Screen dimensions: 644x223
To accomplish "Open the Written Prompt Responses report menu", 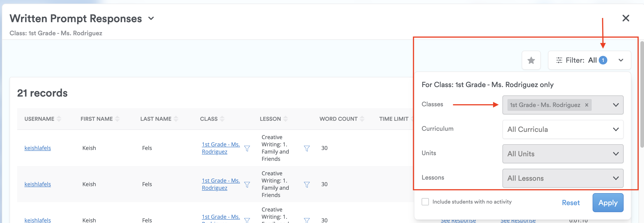I will [151, 19].
